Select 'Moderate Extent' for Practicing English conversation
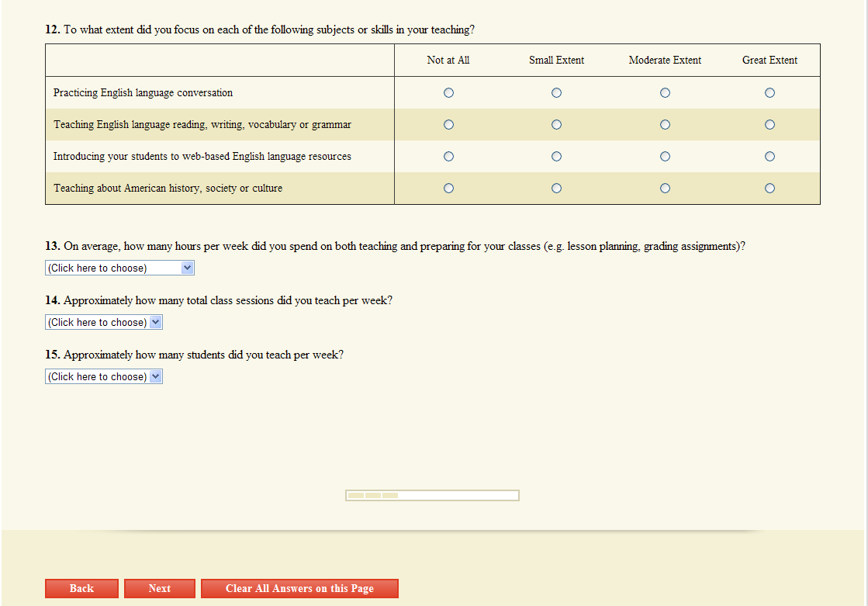Screen dimensions: 868x606 pyautogui.click(x=665, y=93)
